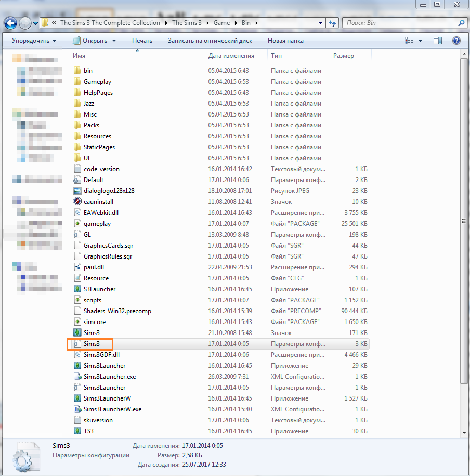Select the Default config file icon
Viewport: 470px width, 476px height.
click(x=77, y=180)
